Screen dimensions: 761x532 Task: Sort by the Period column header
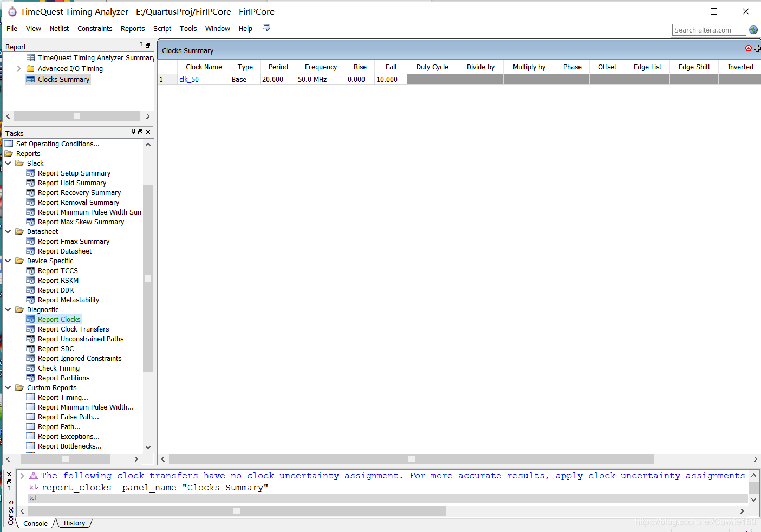pos(278,67)
